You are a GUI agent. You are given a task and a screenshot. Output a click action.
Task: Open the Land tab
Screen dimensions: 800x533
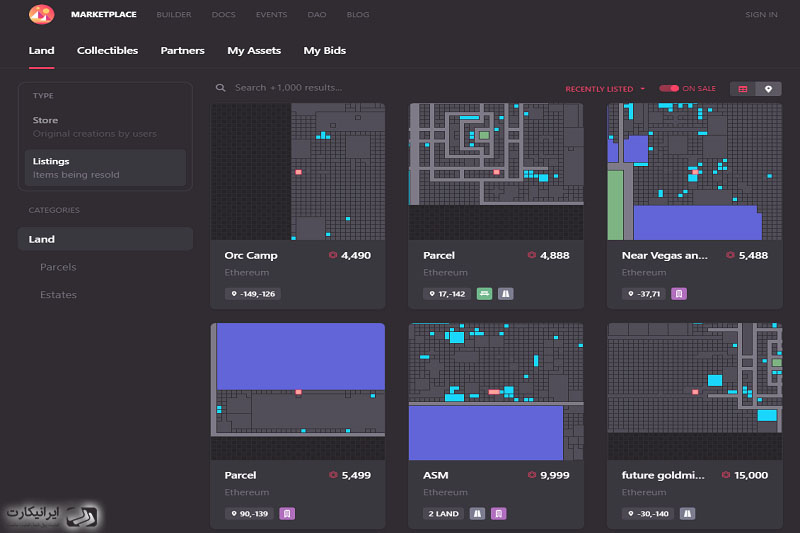pyautogui.click(x=41, y=50)
